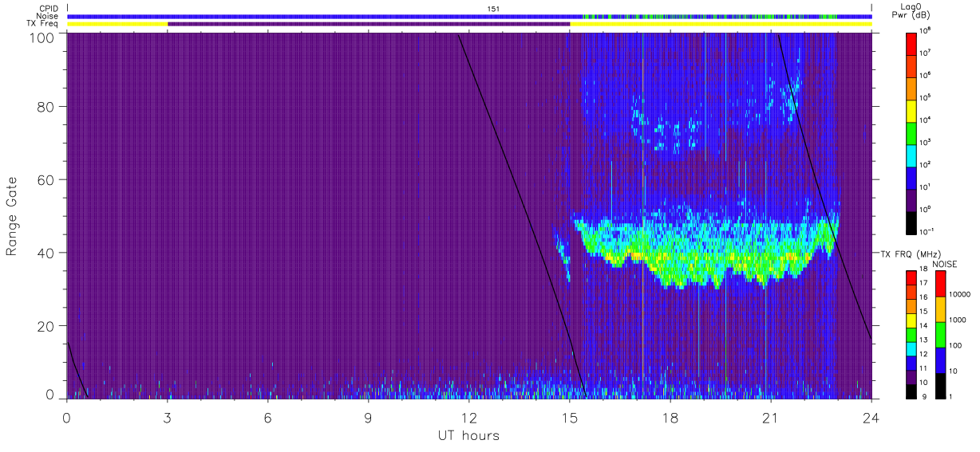Click x-axis tick label '24'

point(871,418)
